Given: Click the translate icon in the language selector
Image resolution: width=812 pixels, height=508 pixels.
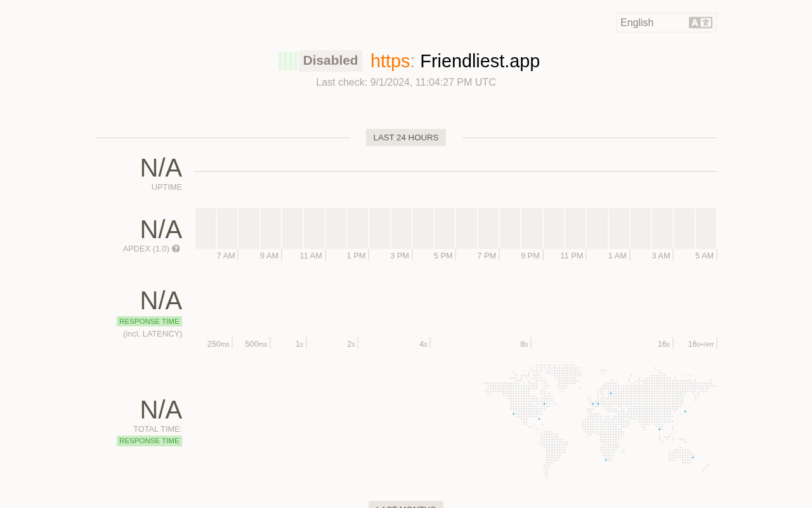Looking at the screenshot, I should coord(700,23).
